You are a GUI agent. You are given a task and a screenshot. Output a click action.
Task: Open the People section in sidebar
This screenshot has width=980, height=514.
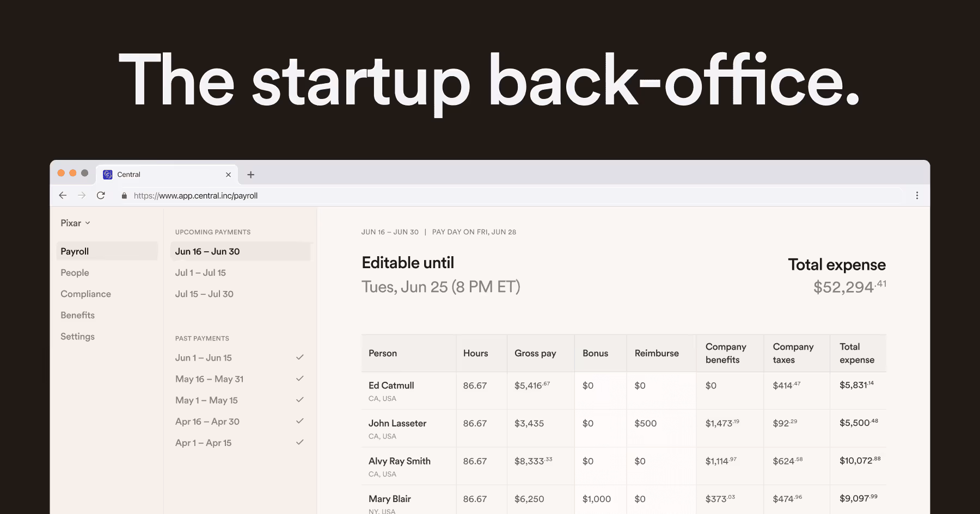[x=75, y=273]
